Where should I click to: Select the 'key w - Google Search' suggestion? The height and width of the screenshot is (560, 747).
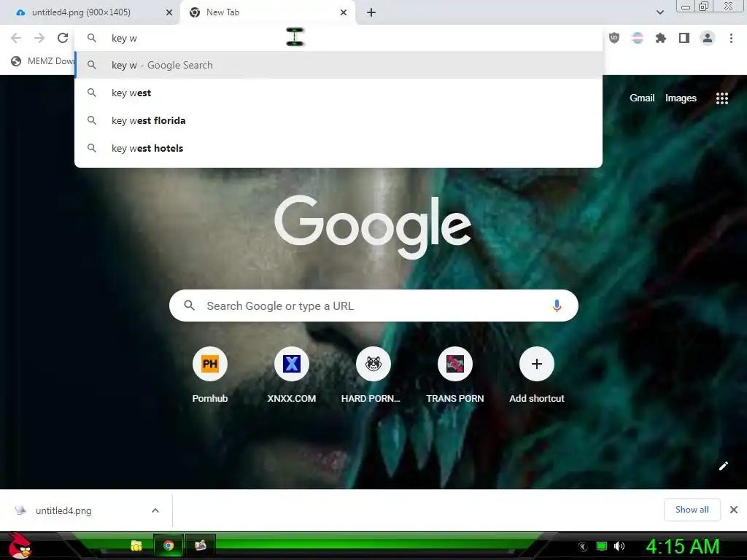point(338,65)
